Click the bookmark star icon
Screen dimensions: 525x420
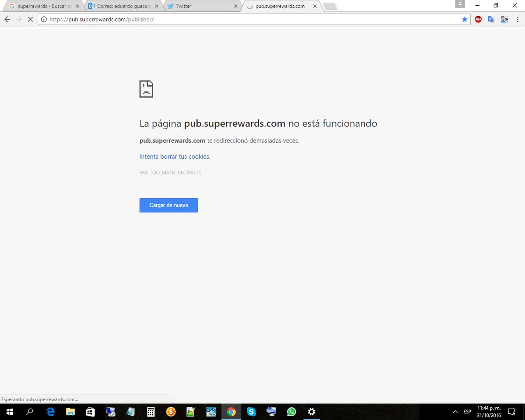pyautogui.click(x=465, y=19)
